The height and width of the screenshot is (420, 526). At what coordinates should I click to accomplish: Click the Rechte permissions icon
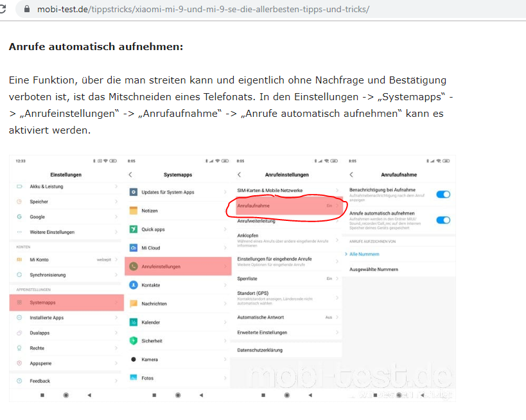point(19,348)
